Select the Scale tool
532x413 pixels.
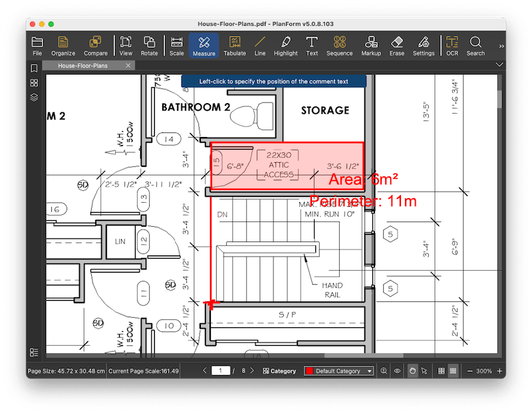click(176, 46)
